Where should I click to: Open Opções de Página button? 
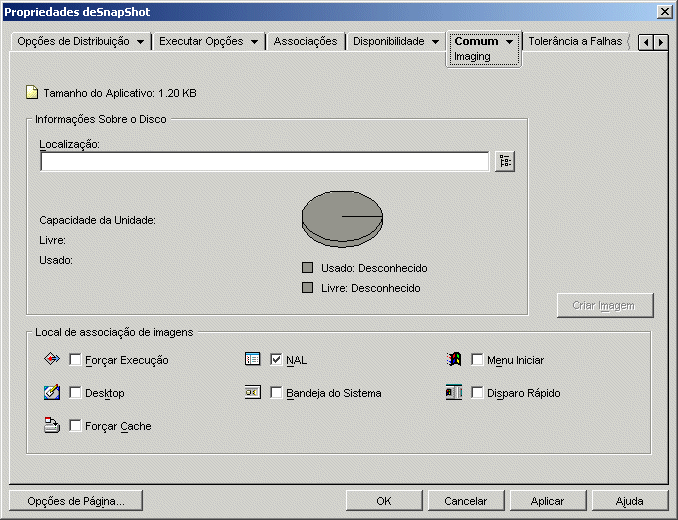[x=76, y=501]
